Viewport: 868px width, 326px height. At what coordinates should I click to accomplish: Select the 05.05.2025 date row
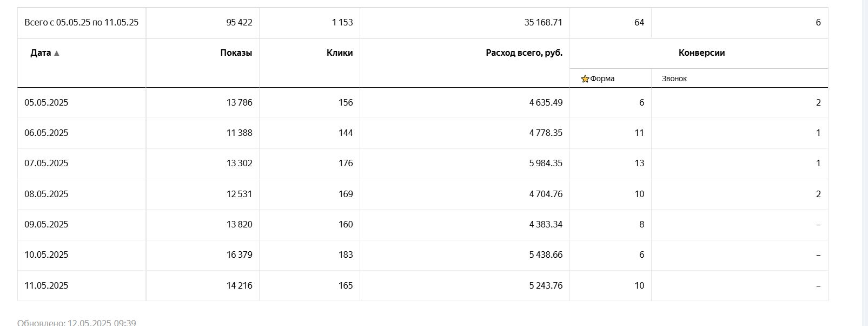click(x=47, y=102)
